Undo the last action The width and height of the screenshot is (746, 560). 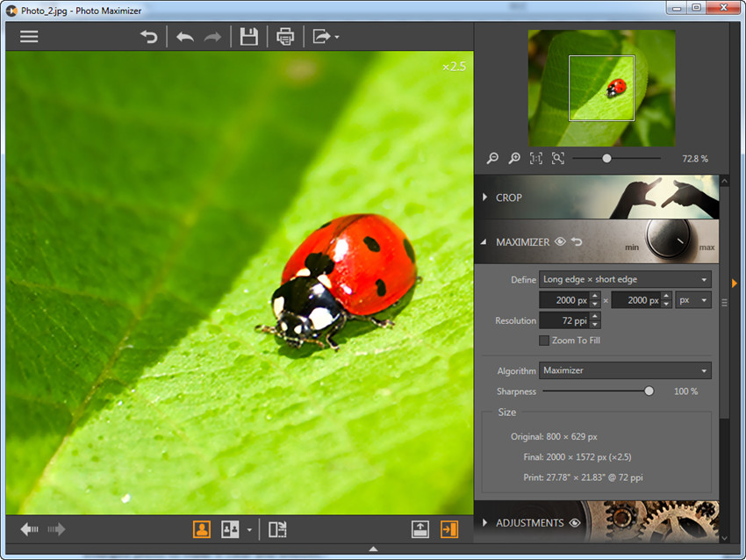pyautogui.click(x=184, y=37)
